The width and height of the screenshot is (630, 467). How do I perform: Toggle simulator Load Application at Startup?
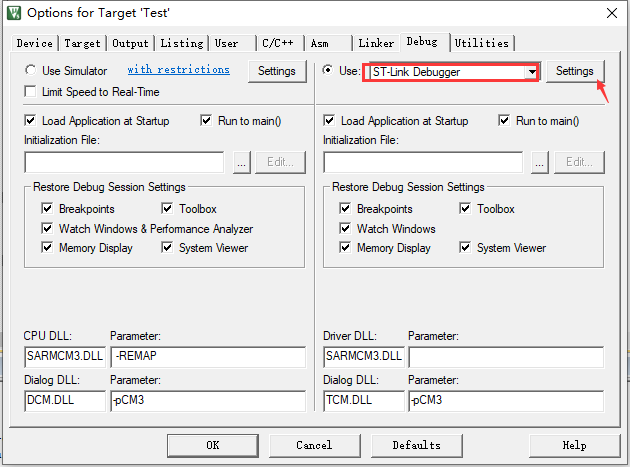coord(30,121)
